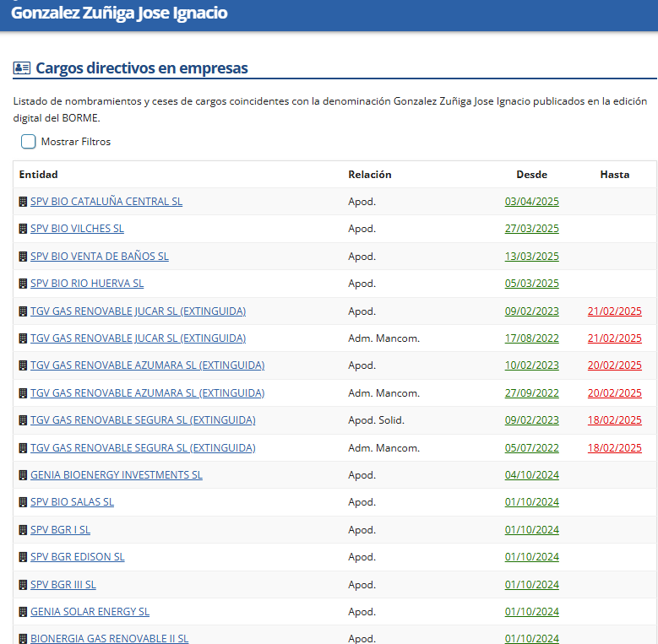
Task: Open SPV BIO RIO HUERVA SL link
Action: [87, 284]
